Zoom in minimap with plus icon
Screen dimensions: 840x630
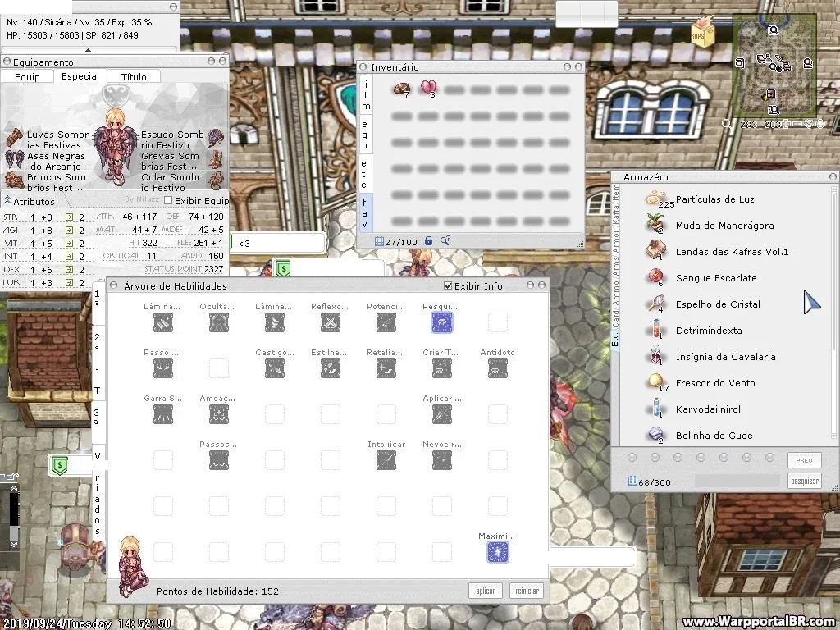[x=786, y=125]
